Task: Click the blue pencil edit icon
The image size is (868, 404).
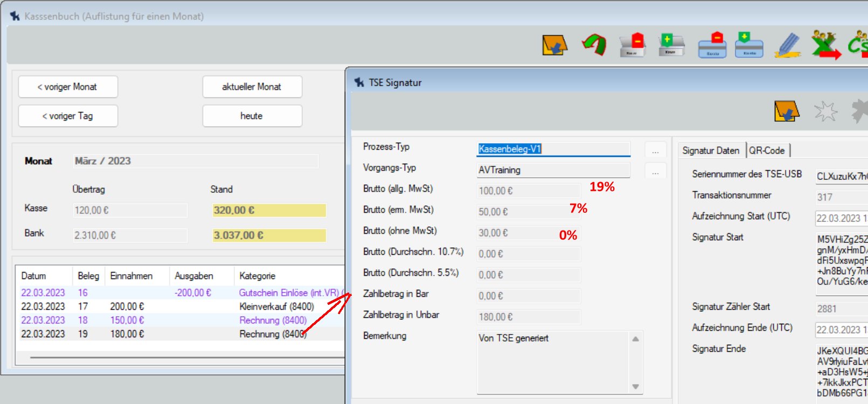Action: [x=788, y=45]
